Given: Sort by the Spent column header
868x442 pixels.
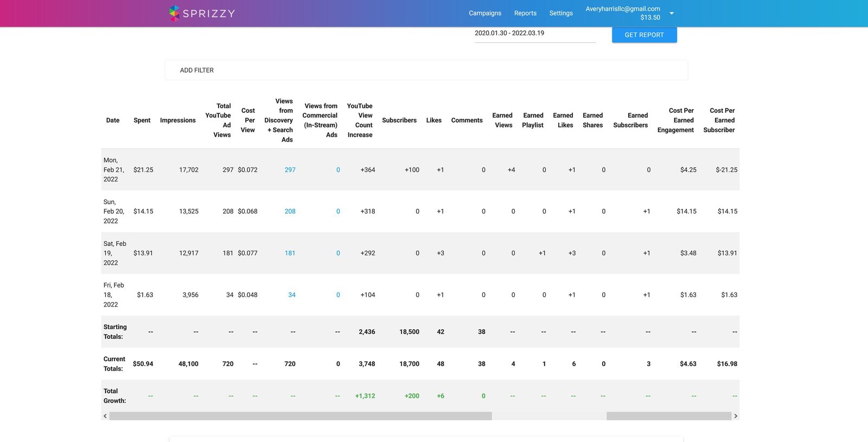Looking at the screenshot, I should click(142, 120).
